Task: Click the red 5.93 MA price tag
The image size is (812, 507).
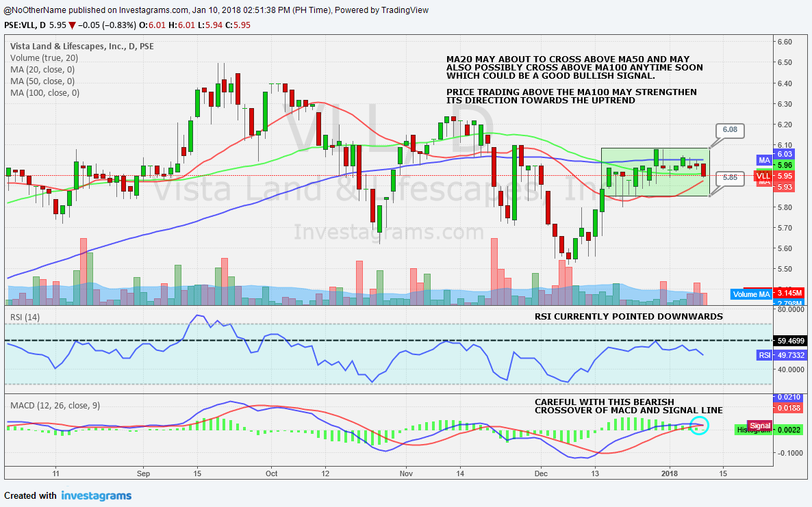Action: point(785,187)
